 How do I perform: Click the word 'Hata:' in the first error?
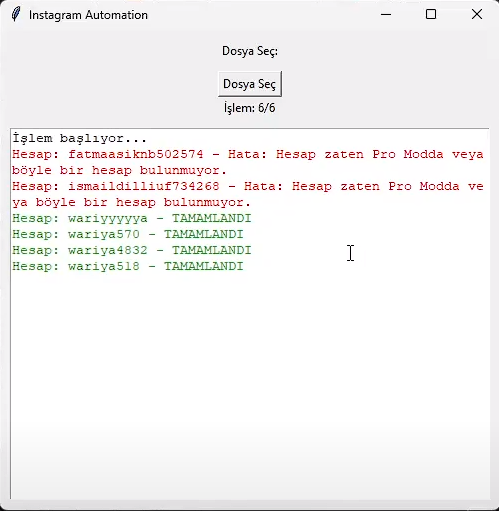[248, 154]
